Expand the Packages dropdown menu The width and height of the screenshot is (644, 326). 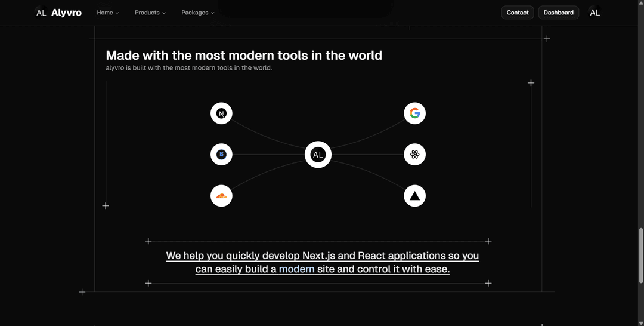point(197,13)
